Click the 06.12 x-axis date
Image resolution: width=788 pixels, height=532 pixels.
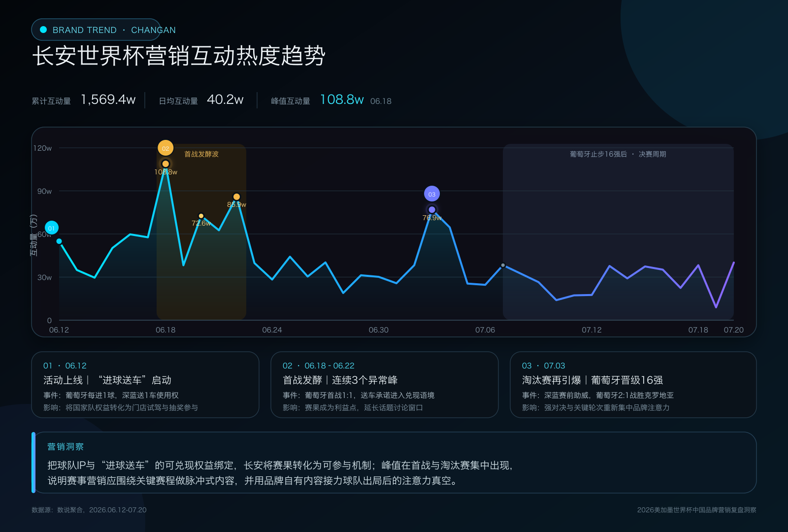pos(59,330)
